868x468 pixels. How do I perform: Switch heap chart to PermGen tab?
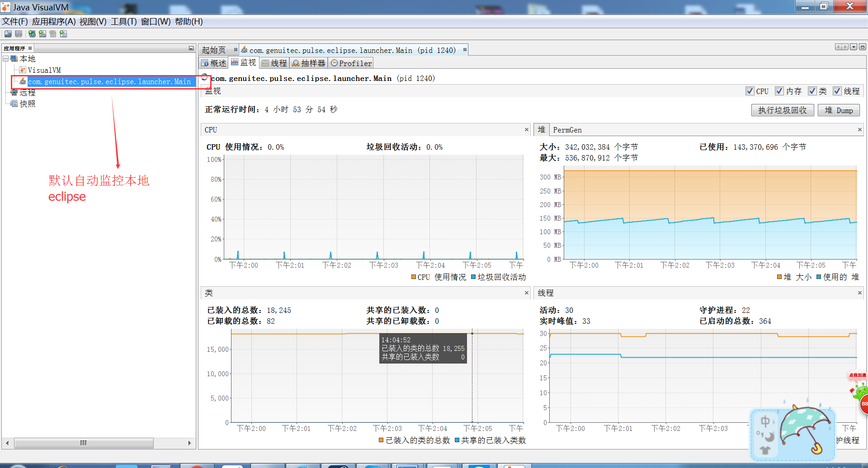click(x=567, y=130)
